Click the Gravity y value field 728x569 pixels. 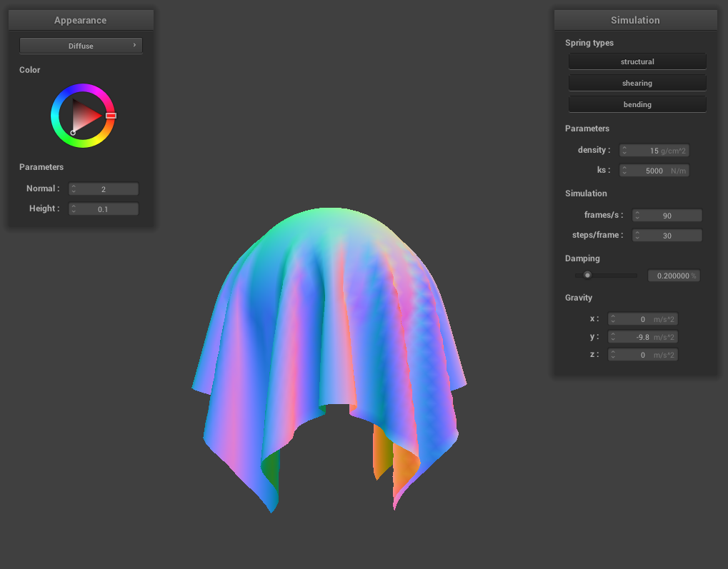coord(642,337)
